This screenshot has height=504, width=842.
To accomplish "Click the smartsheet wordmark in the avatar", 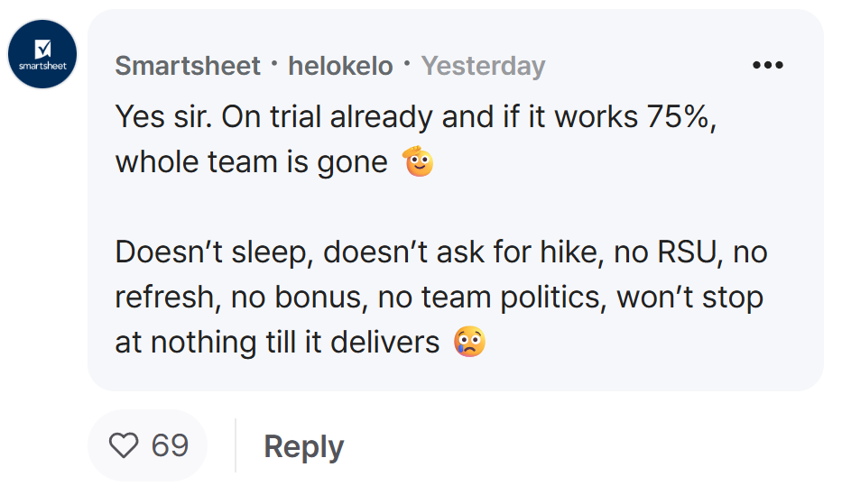I will (x=42, y=66).
